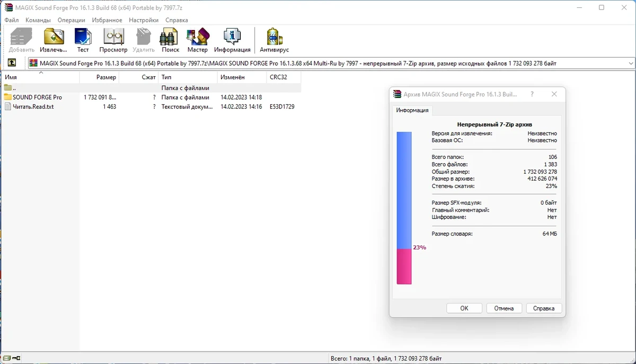
Task: Click the WinRAR icon in address bar
Action: click(33, 63)
